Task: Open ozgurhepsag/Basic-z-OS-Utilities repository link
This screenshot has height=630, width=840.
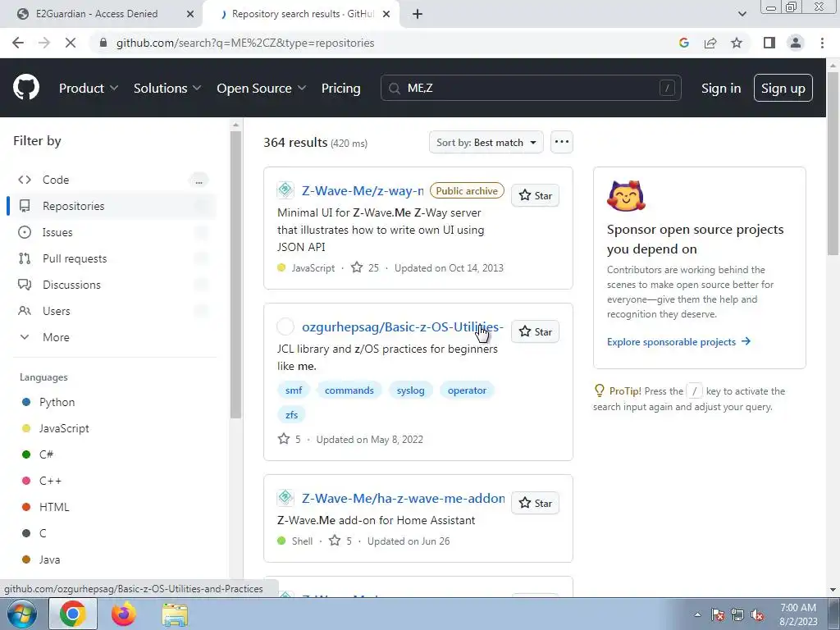Action: click(x=402, y=326)
